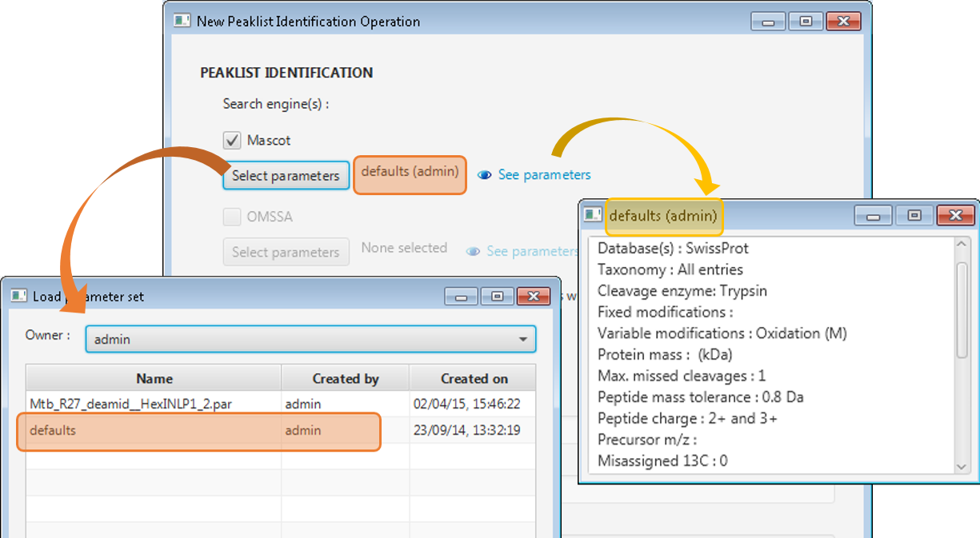This screenshot has width=980, height=538.
Task: Click the defaults (admin) window title icon
Action: 593,215
